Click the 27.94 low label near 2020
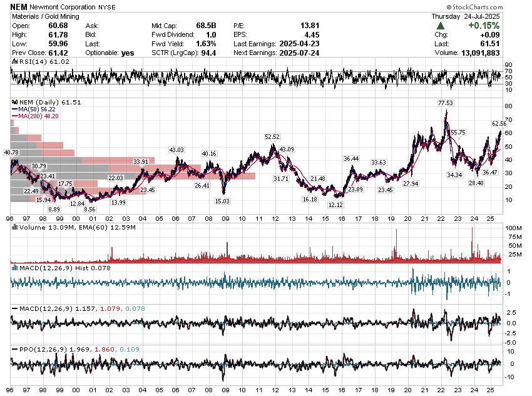Image resolution: width=532 pixels, height=396 pixels. pos(411,183)
